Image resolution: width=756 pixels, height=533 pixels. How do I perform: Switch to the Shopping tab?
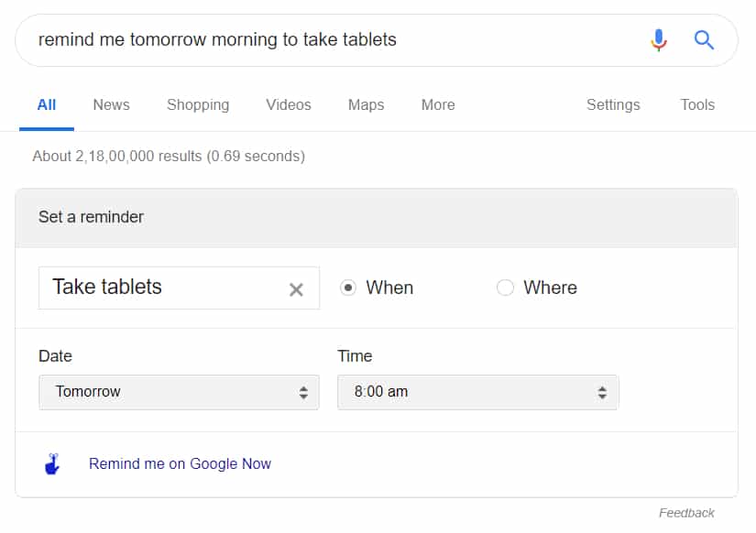198,105
